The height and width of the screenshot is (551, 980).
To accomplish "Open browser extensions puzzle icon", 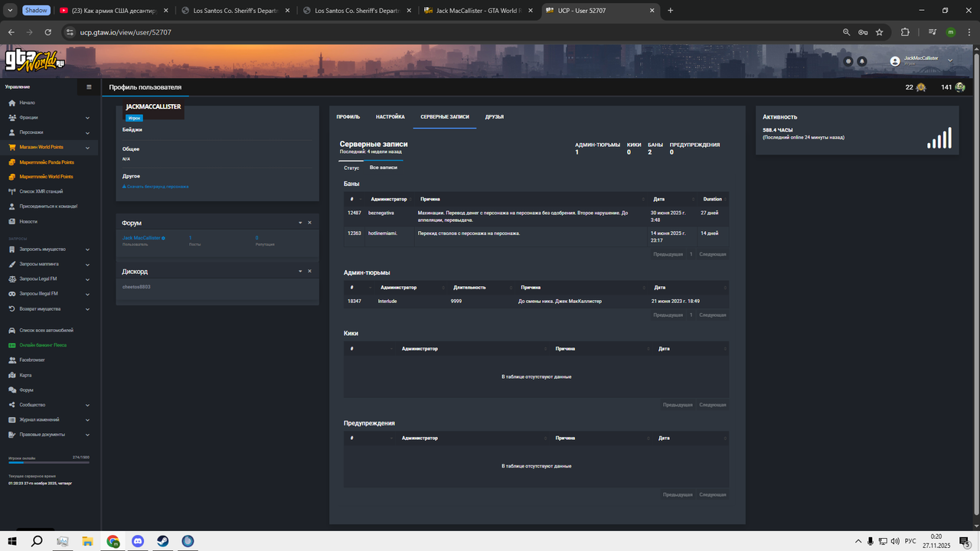I will click(x=905, y=32).
